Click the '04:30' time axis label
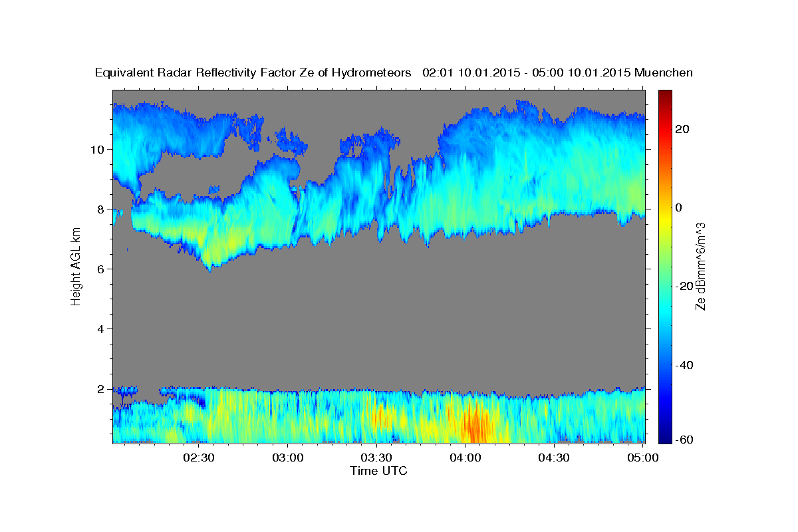This screenshot has width=798, height=532. click(554, 458)
